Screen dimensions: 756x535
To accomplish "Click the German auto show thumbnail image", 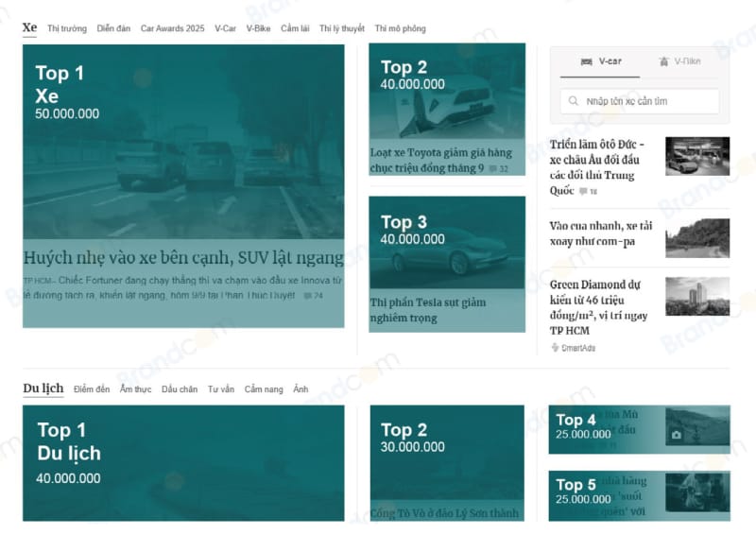I will tap(697, 157).
